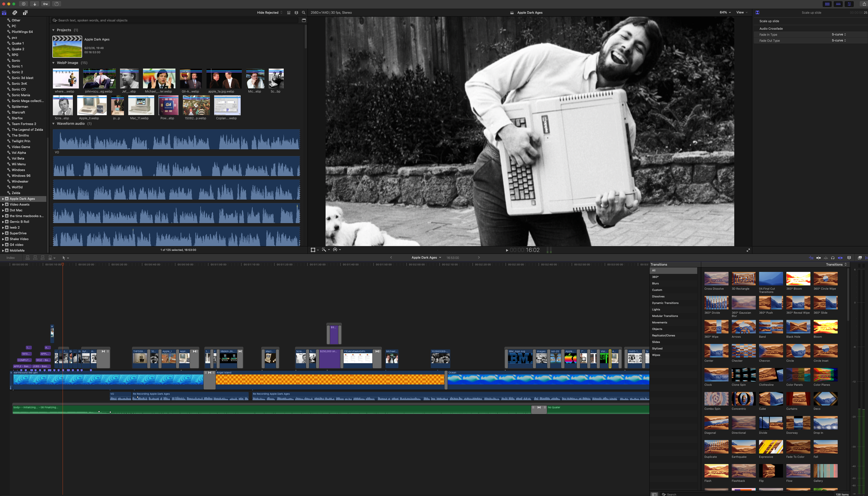Screen dimensions: 868x496
Task: Insert selected clip at playhead
Action: point(35,258)
